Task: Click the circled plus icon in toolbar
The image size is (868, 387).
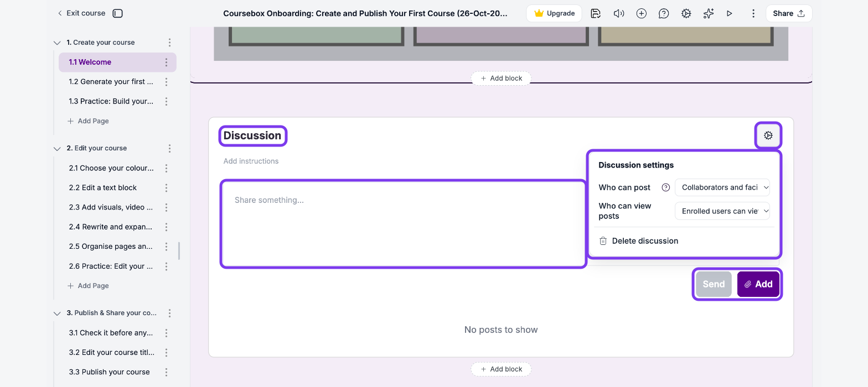Action: [x=641, y=13]
